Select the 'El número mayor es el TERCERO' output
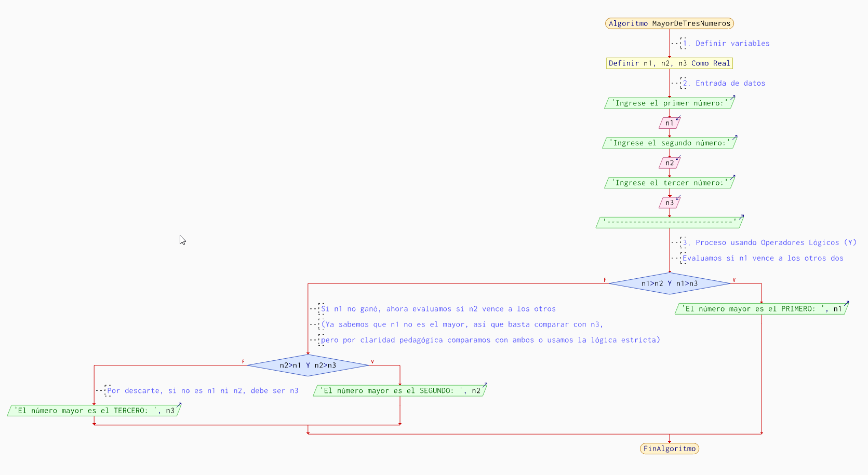The width and height of the screenshot is (868, 475). (94, 411)
